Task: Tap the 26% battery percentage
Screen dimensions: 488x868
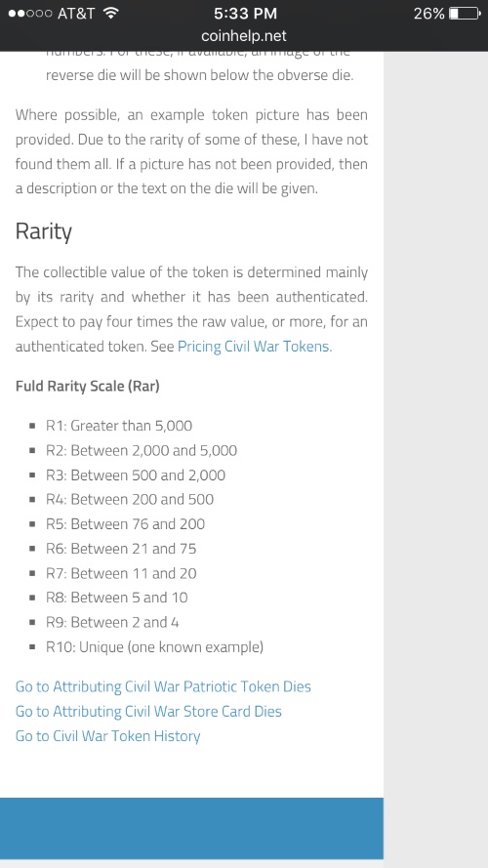Action: click(428, 14)
